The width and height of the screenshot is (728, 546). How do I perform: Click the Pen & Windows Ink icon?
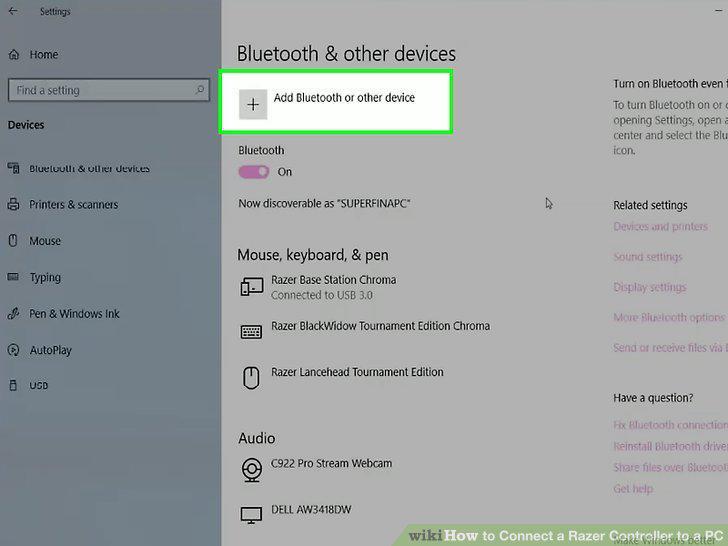(x=13, y=314)
